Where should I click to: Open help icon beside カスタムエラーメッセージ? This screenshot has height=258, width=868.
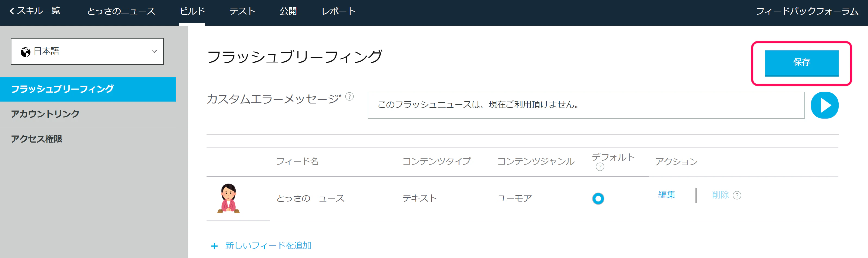coord(349,97)
